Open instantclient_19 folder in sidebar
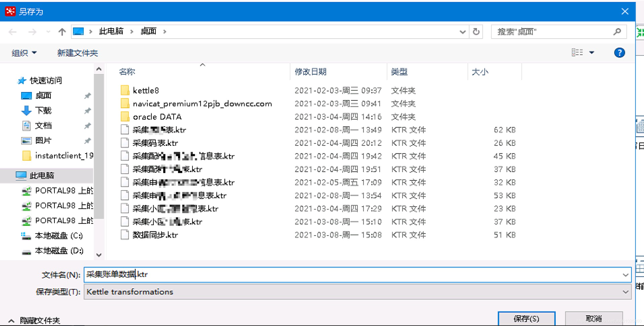The height and width of the screenshot is (326, 644). point(64,156)
